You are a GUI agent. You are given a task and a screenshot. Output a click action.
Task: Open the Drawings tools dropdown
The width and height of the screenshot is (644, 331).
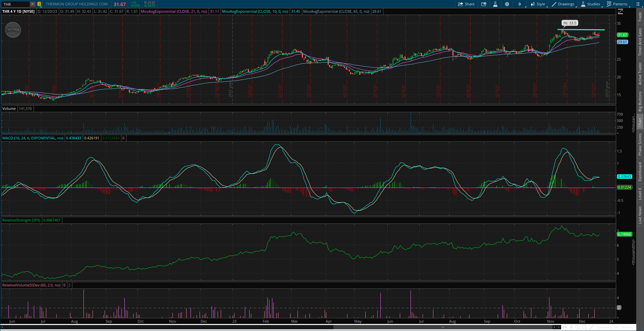pyautogui.click(x=563, y=4)
